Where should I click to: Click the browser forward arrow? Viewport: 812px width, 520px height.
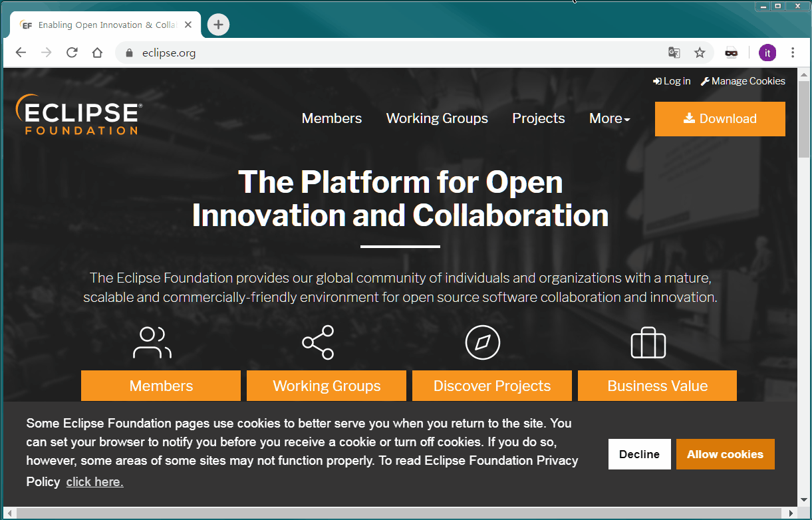coord(46,53)
